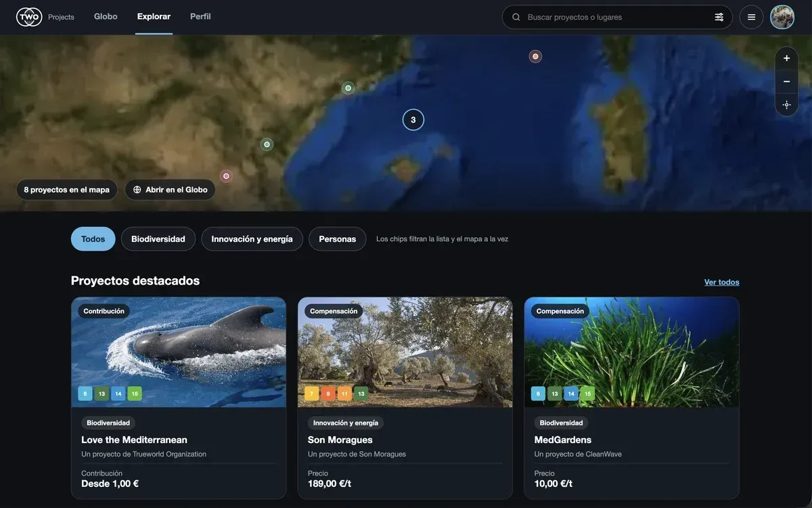Open the user profile avatar

pyautogui.click(x=782, y=17)
